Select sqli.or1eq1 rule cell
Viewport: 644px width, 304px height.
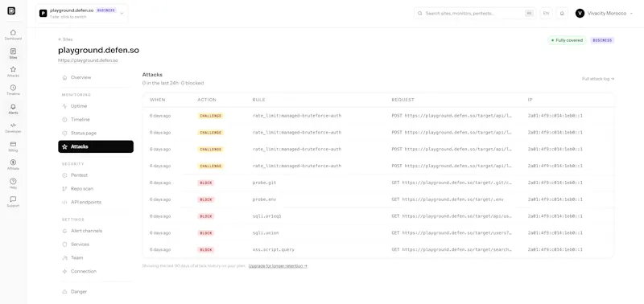click(x=266, y=216)
